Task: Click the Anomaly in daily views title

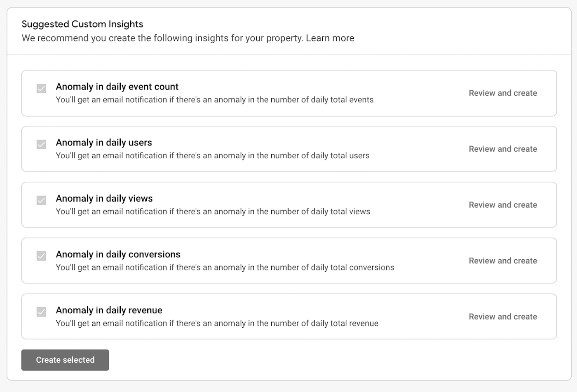Action: (104, 199)
